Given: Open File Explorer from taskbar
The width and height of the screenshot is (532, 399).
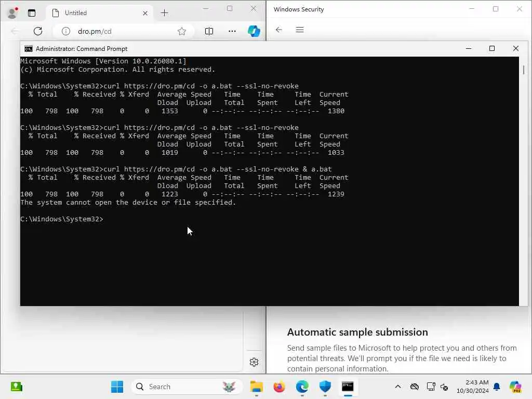Looking at the screenshot, I should pyautogui.click(x=257, y=387).
